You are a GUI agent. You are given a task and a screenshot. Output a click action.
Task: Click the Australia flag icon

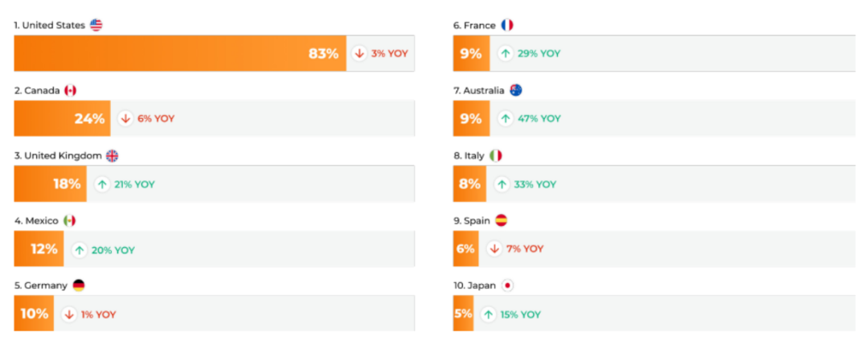516,91
